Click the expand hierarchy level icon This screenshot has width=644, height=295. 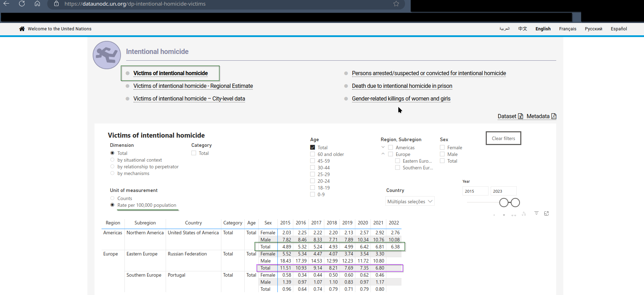524,214
